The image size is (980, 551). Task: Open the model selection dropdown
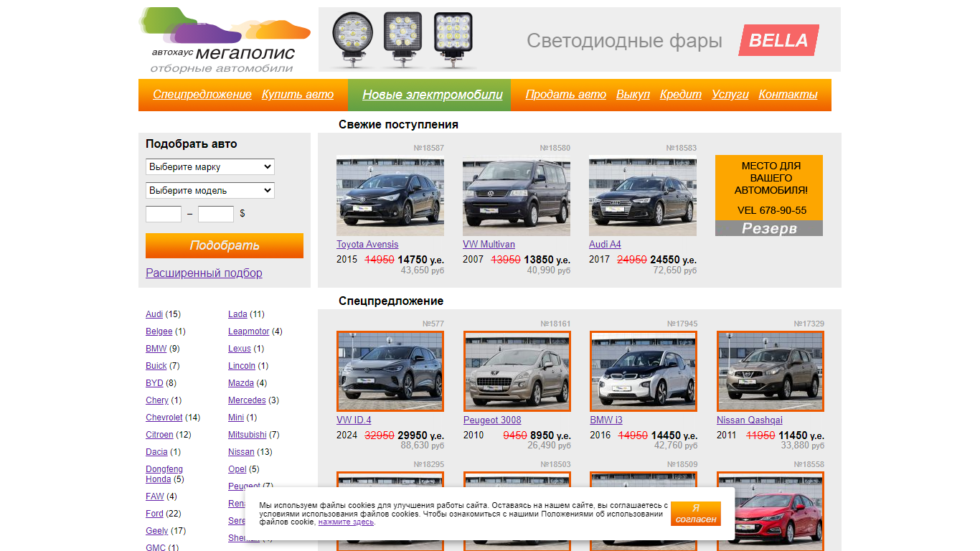tap(210, 190)
